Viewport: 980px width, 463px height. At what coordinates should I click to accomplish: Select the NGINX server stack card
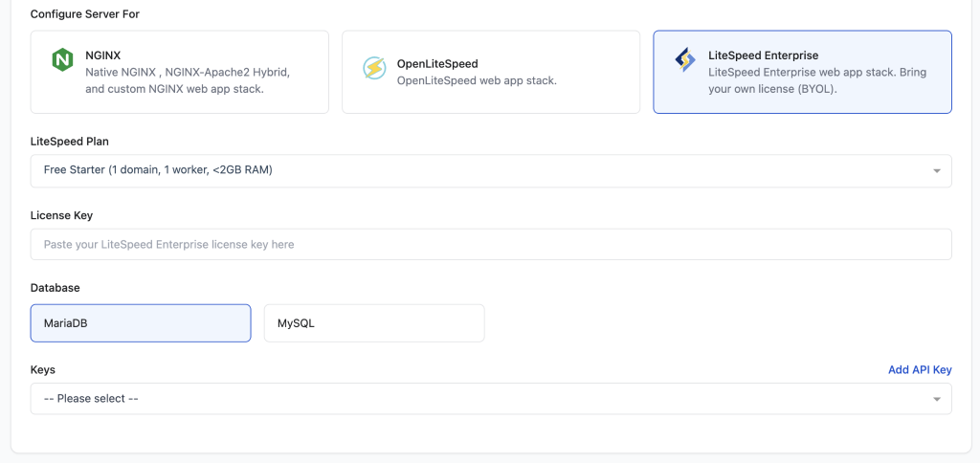click(179, 72)
